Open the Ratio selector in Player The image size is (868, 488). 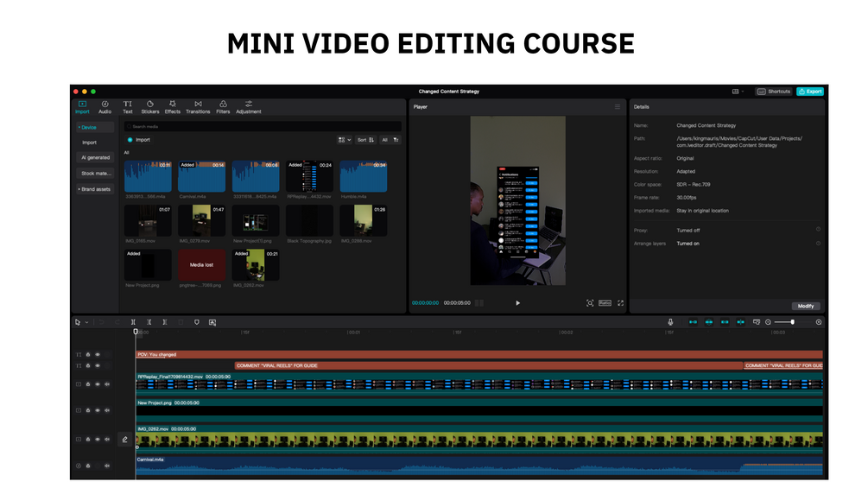[605, 303]
